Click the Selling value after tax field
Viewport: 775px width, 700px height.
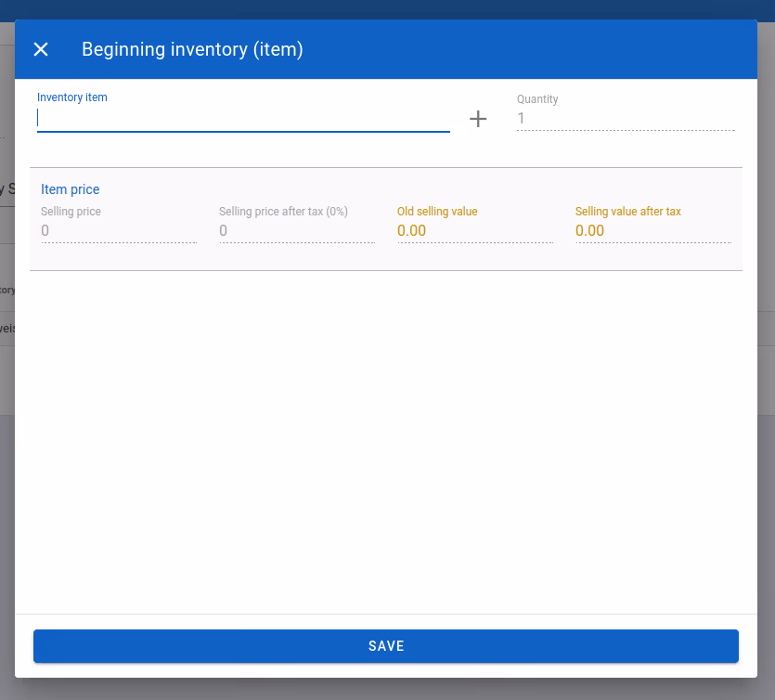tap(652, 231)
